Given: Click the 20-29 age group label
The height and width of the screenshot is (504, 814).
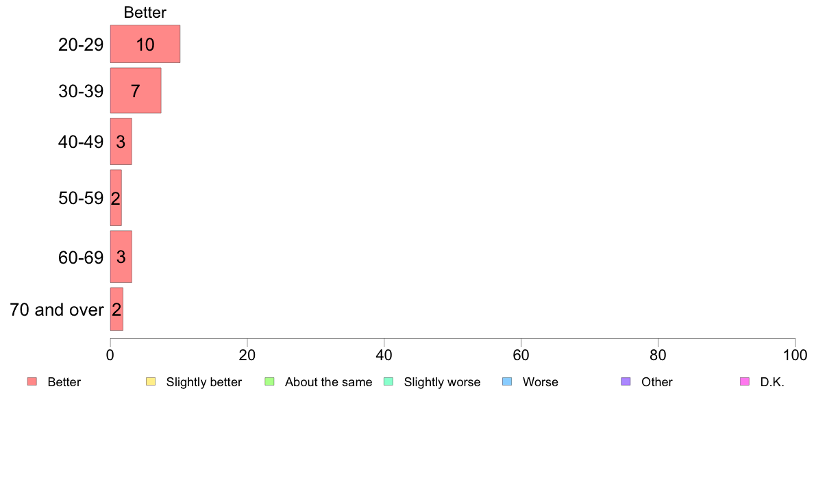Looking at the screenshot, I should tap(80, 45).
